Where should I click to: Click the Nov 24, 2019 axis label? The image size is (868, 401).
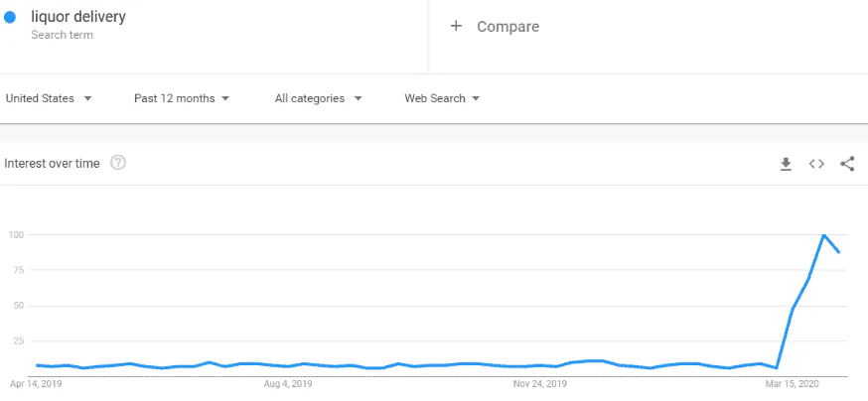coord(539,383)
